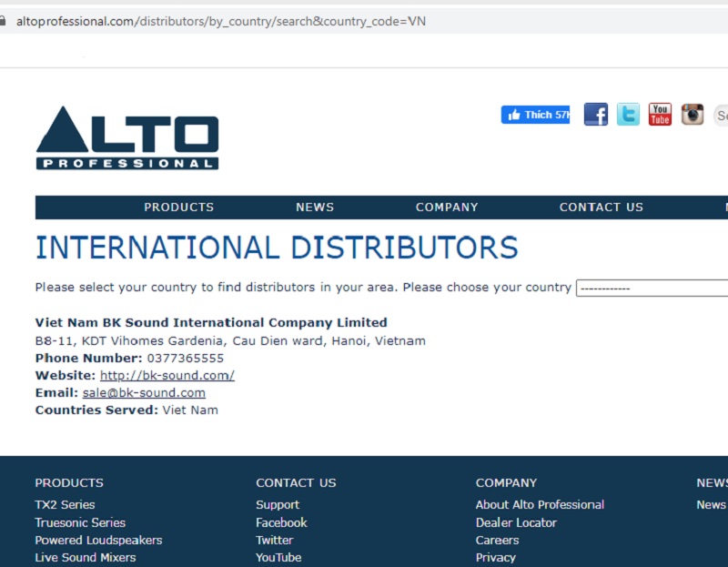
Task: Open TX2 Series footer link
Action: pos(65,505)
